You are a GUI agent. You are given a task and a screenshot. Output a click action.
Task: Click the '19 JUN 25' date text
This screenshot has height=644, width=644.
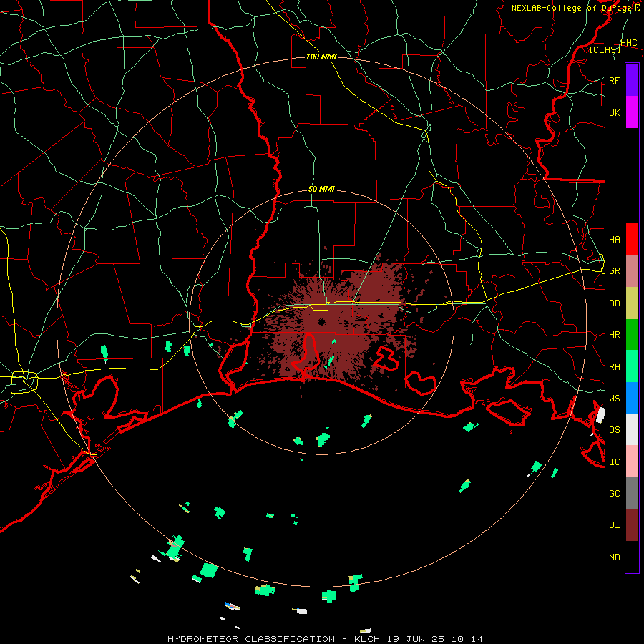tap(416, 639)
